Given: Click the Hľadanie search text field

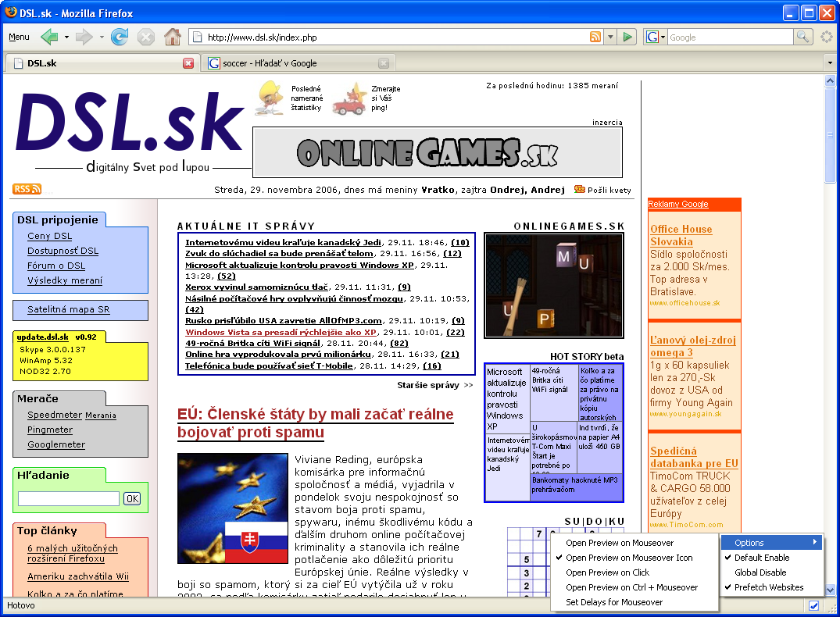Looking at the screenshot, I should point(69,498).
